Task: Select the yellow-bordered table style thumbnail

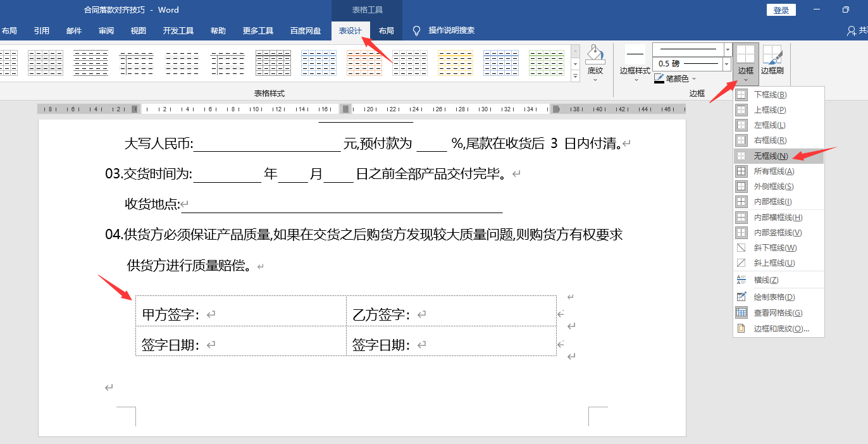Action: (x=455, y=63)
